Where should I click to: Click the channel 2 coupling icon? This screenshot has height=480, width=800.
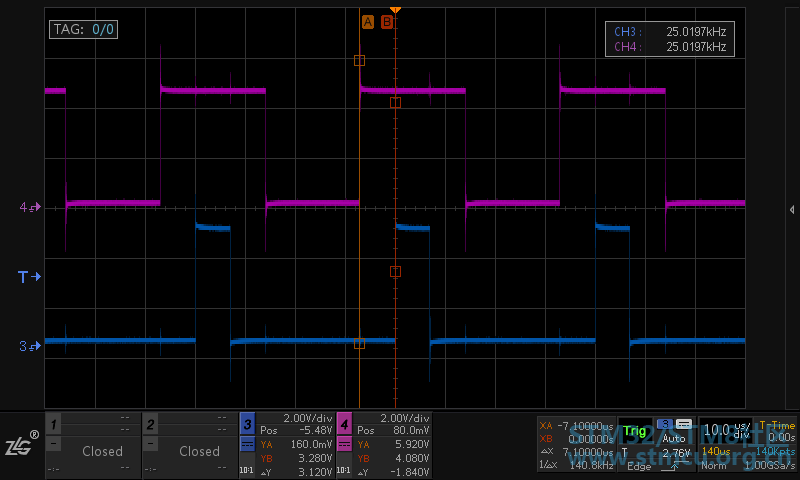click(151, 444)
